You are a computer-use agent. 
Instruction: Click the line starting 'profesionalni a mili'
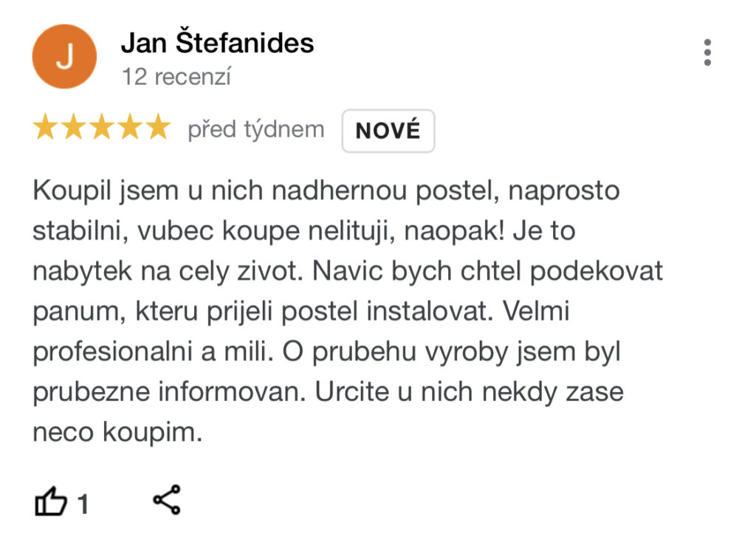pos(326,351)
